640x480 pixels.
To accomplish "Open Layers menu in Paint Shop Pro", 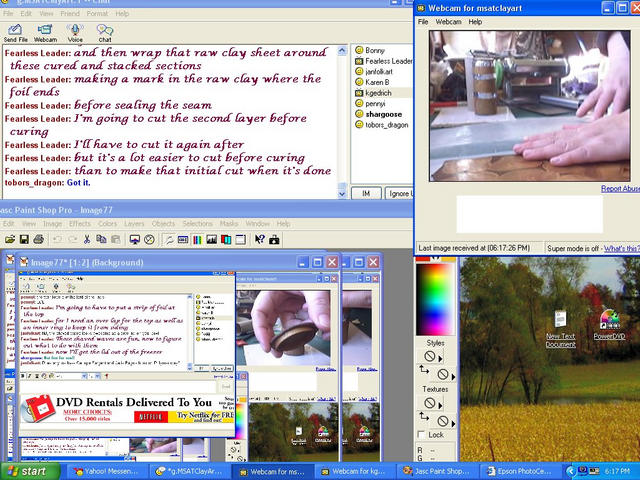I will [134, 224].
